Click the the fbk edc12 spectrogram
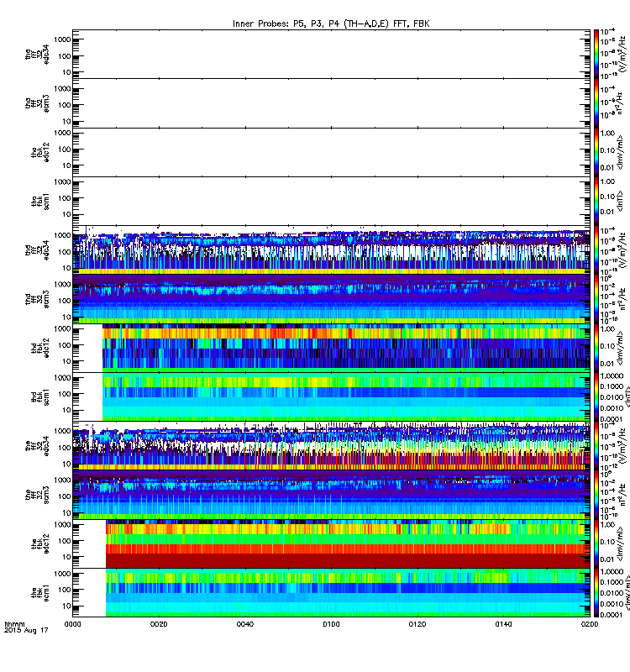The height and width of the screenshot is (672, 630). (x=331, y=543)
